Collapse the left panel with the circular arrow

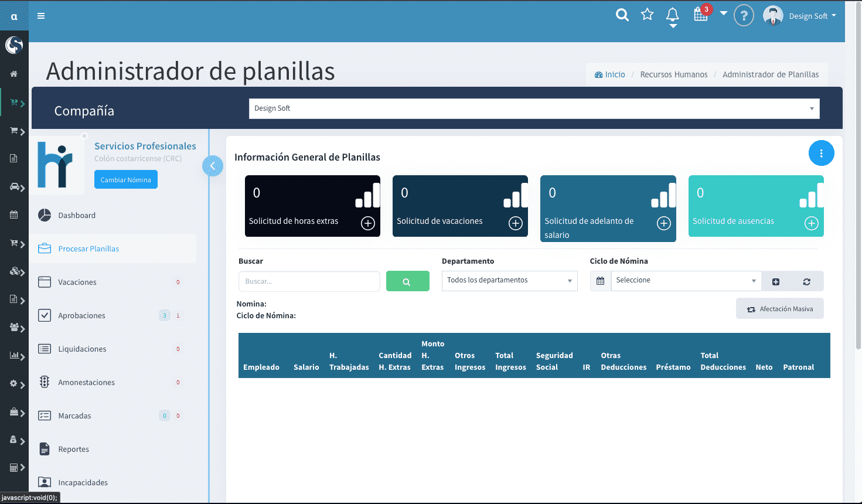pyautogui.click(x=212, y=166)
